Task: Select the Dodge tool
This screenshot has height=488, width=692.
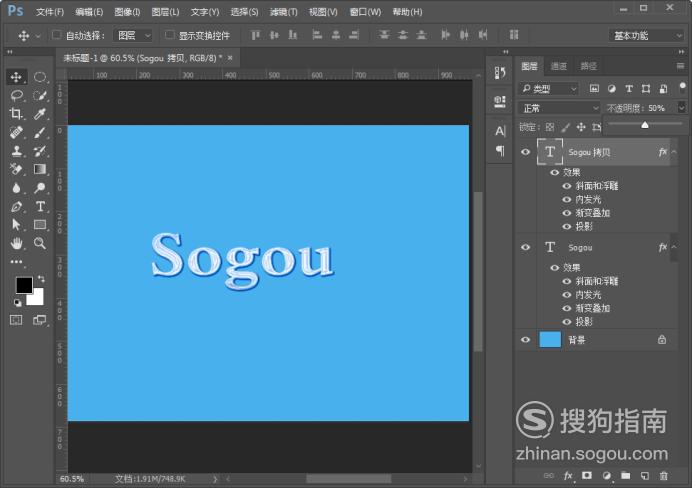Action: pyautogui.click(x=40, y=188)
